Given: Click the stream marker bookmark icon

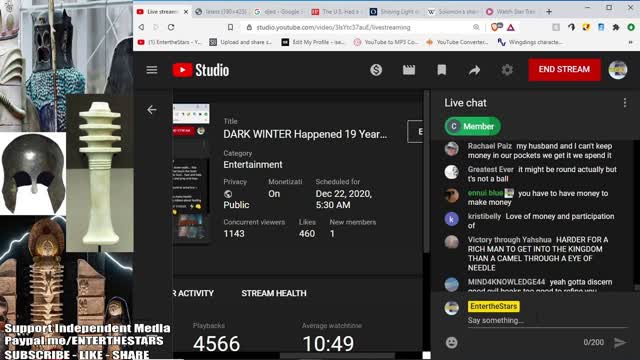Looking at the screenshot, I should click(x=442, y=70).
